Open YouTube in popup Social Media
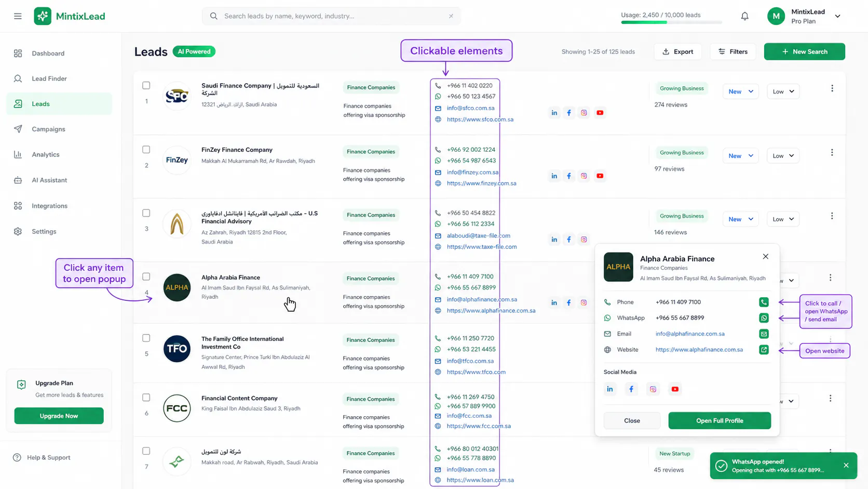Viewport: 868px width, 489px height. click(x=675, y=389)
